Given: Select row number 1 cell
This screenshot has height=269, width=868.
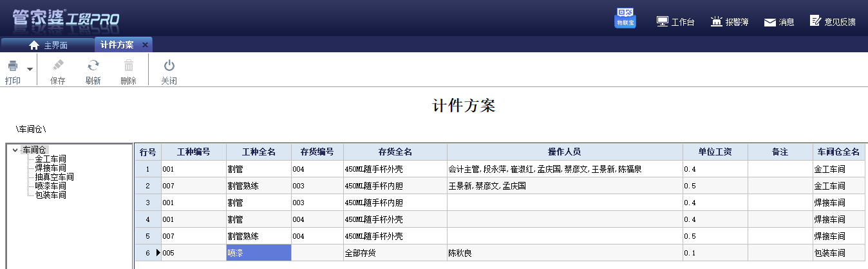Looking at the screenshot, I should pyautogui.click(x=147, y=169).
